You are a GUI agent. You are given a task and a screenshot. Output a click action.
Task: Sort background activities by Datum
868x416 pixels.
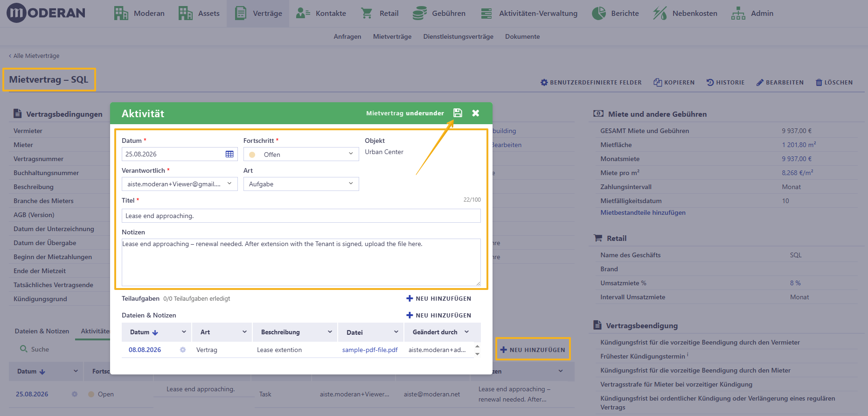(x=31, y=372)
